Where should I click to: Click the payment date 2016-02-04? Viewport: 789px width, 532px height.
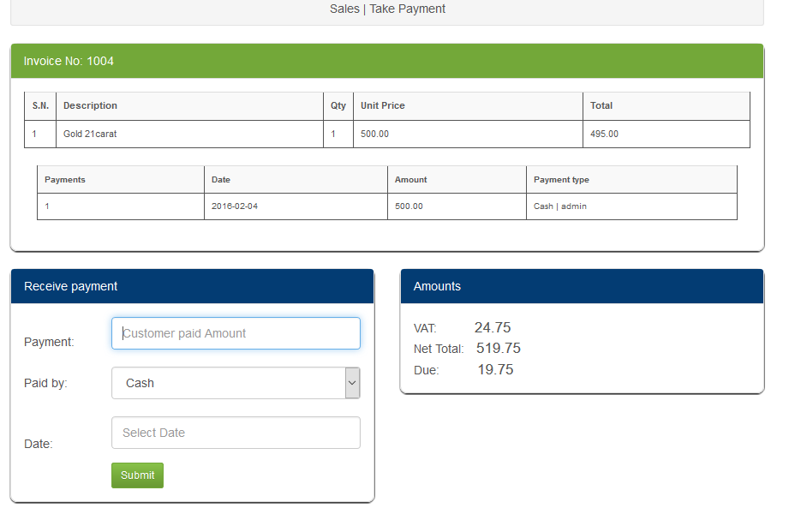point(235,206)
